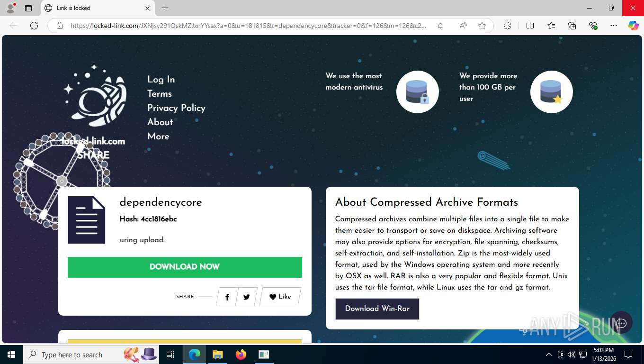Open the Collections icon
Viewport: 644px width, 364px height.
(572, 26)
